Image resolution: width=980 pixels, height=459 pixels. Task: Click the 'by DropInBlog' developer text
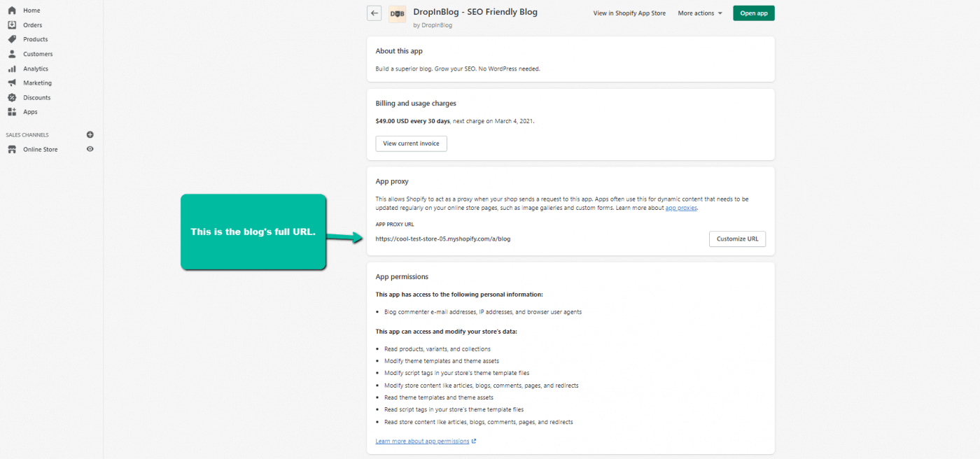pos(433,25)
